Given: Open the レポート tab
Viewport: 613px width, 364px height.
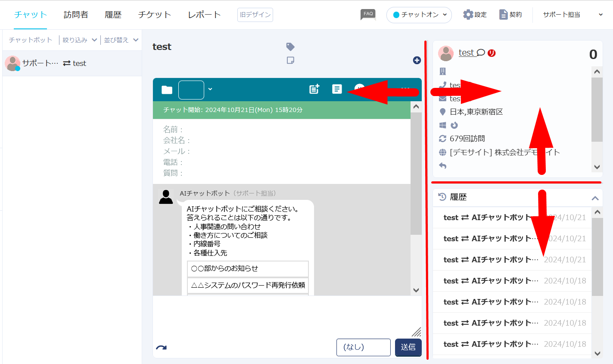Looking at the screenshot, I should click(x=204, y=15).
